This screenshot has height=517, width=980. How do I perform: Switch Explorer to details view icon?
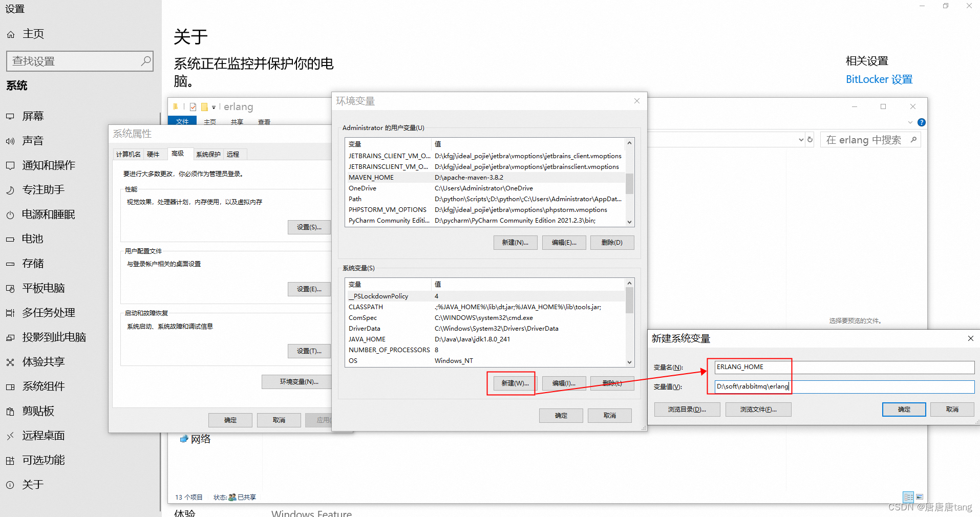(x=908, y=497)
